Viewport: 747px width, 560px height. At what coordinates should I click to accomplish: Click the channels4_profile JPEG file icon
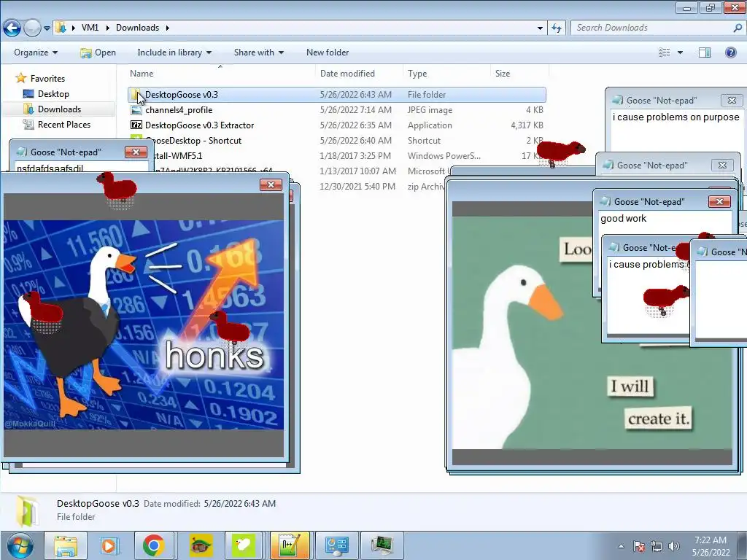(x=136, y=110)
